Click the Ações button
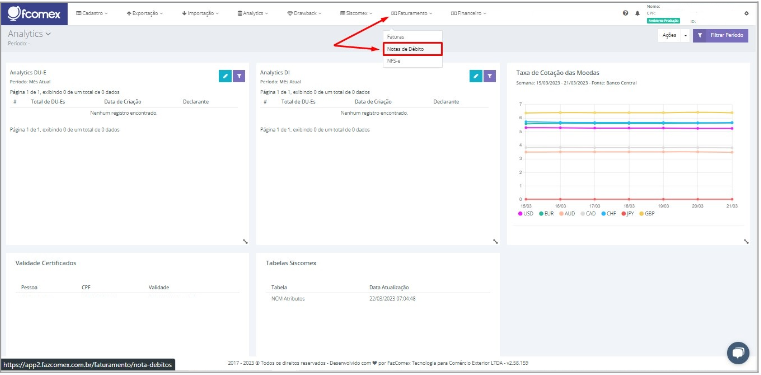761x375 pixels. pos(669,35)
